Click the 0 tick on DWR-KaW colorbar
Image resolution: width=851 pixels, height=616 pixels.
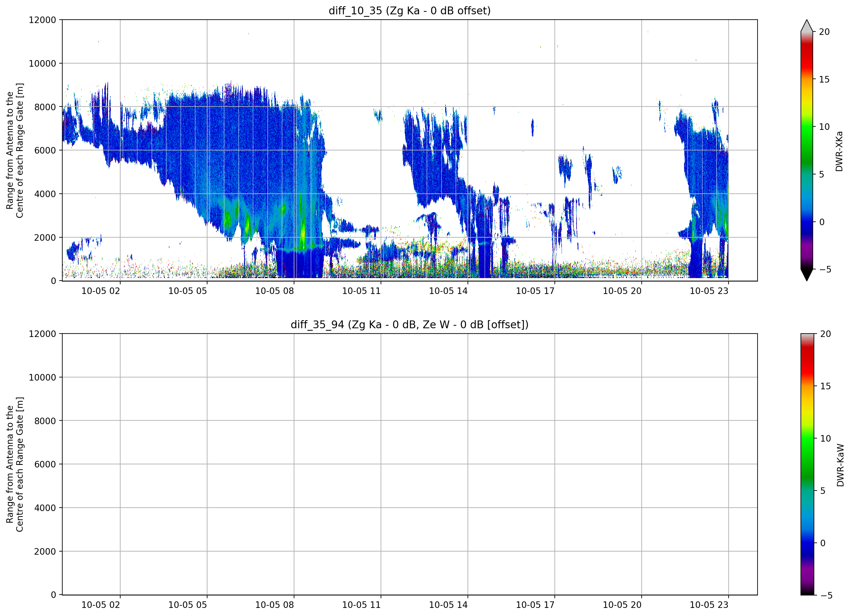(x=823, y=543)
